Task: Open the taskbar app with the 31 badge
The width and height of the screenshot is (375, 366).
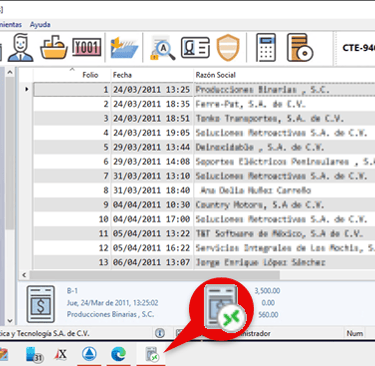Action: pyautogui.click(x=35, y=354)
